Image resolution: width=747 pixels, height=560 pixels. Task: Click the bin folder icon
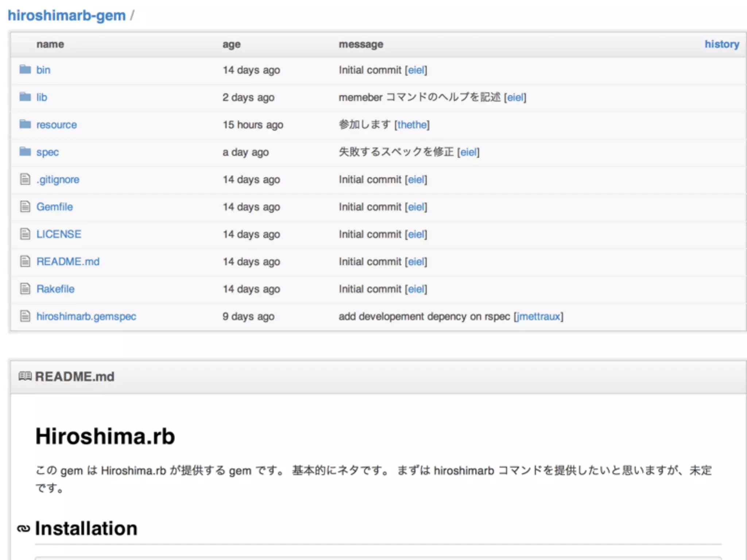[25, 69]
